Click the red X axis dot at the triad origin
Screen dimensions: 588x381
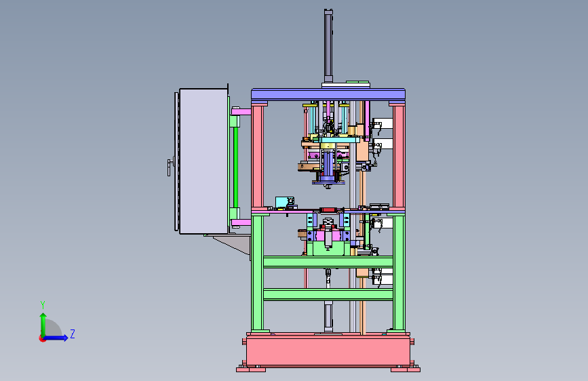coord(42,338)
